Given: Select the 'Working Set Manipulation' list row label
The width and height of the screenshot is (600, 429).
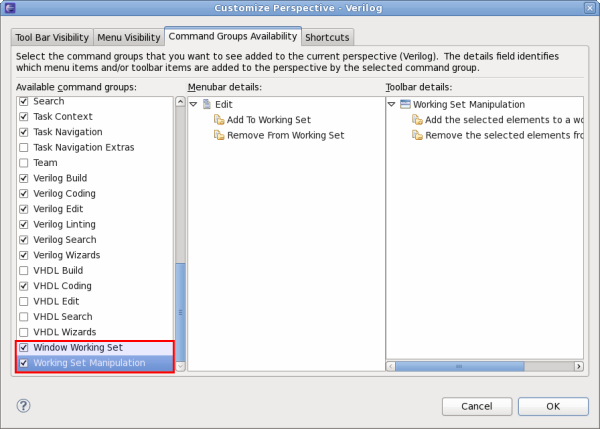Looking at the screenshot, I should [x=89, y=363].
